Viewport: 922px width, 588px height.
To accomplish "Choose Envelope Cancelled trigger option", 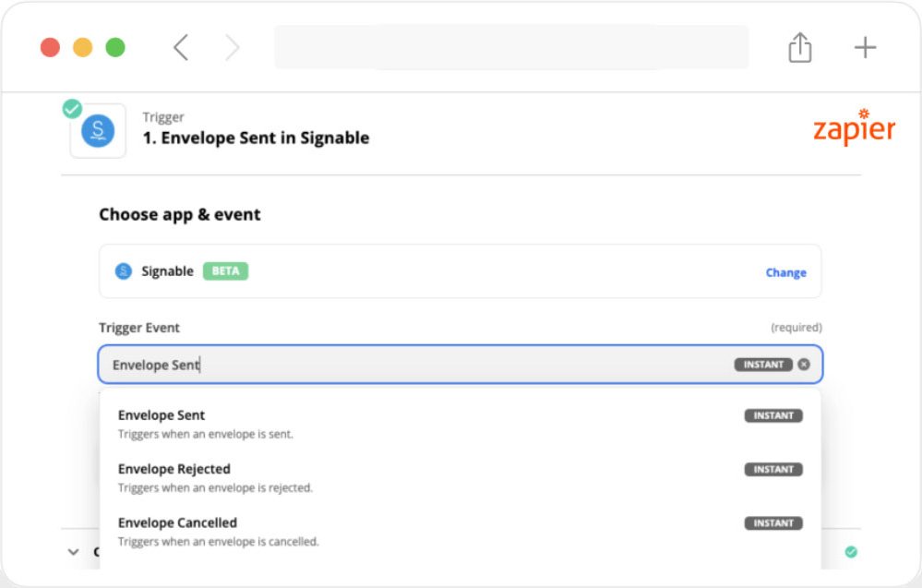I will [177, 522].
